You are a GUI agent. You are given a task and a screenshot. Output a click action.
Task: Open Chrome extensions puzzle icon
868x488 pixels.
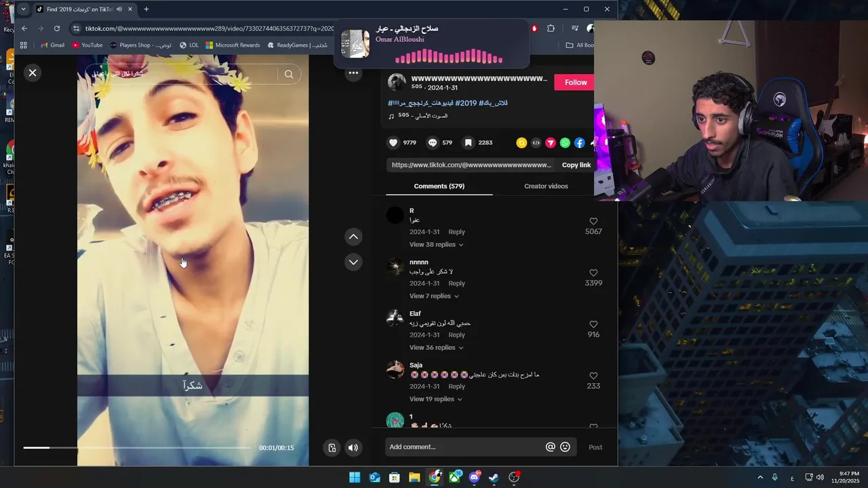click(551, 28)
